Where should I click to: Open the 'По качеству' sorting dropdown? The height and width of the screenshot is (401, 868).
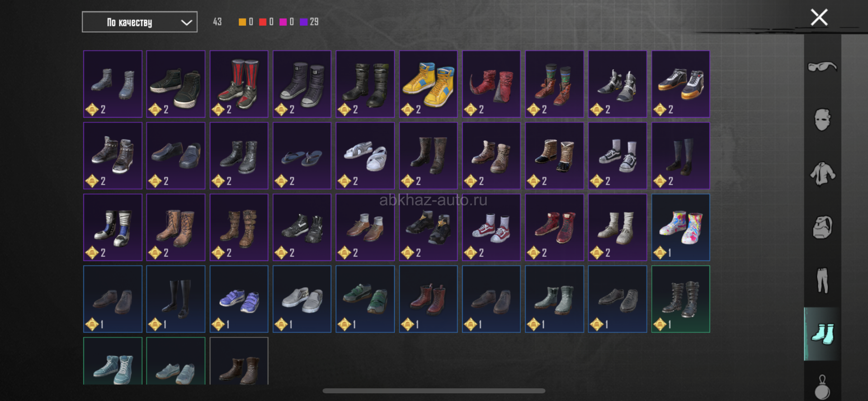(x=140, y=22)
